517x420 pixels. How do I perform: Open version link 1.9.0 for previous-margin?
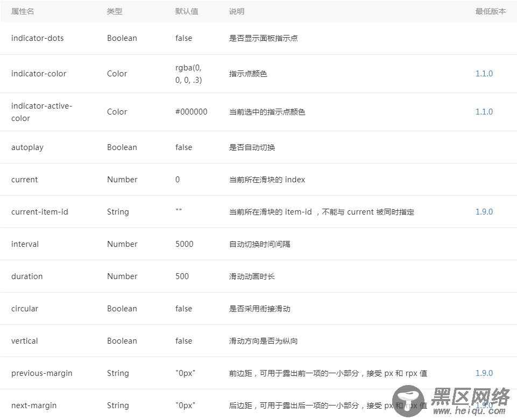pos(484,373)
